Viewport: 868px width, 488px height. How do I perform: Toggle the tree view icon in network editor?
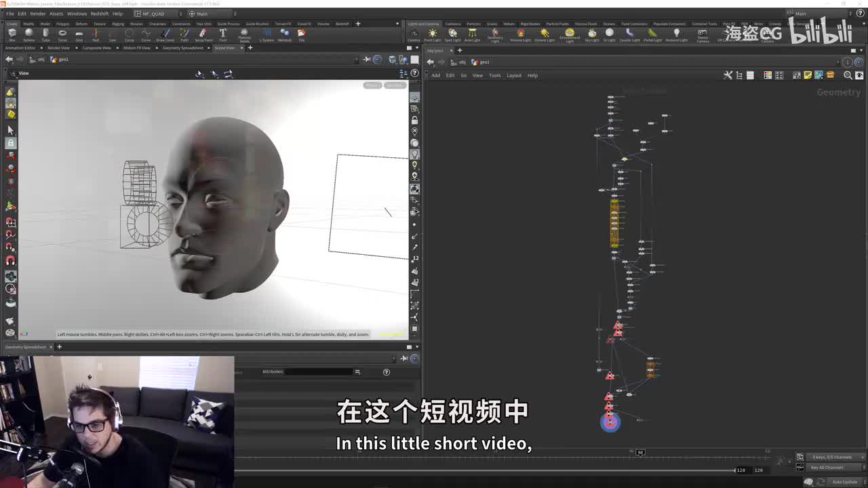[x=739, y=75]
